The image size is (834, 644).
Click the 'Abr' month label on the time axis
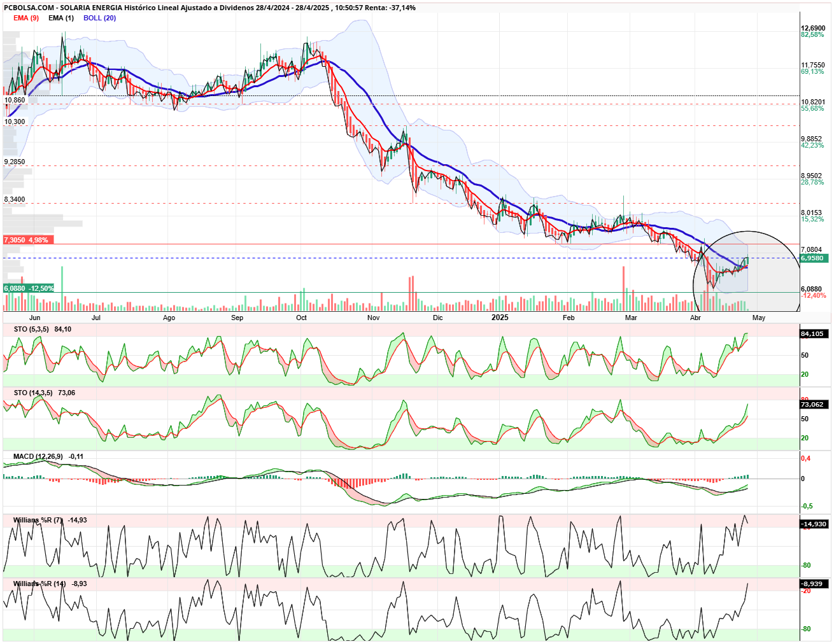[x=695, y=318]
